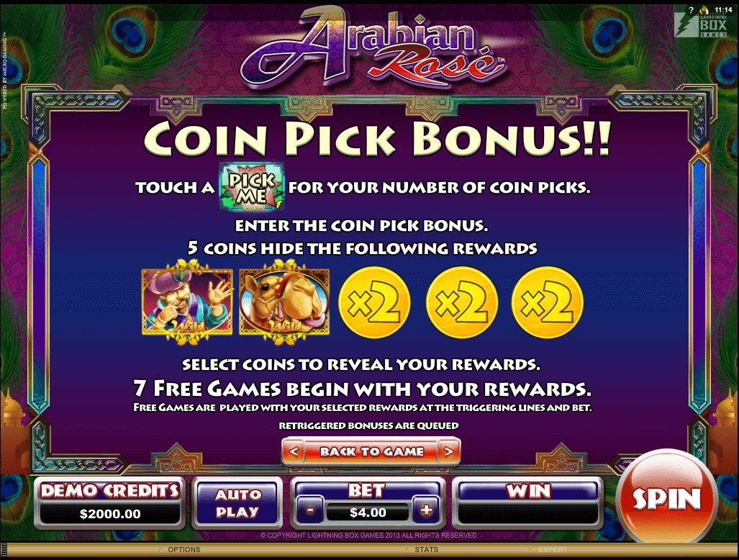Viewport: 739px width, 560px height.
Task: Open the Stats tab
Action: click(426, 550)
